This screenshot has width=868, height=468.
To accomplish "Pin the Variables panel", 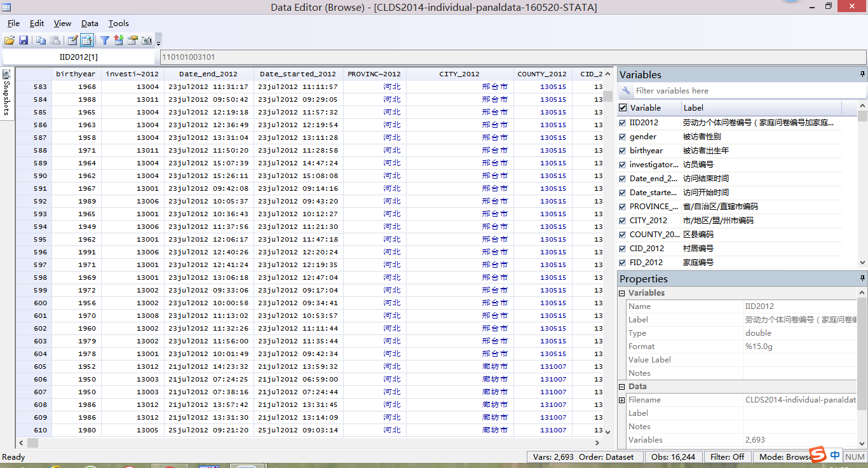I will (x=862, y=74).
